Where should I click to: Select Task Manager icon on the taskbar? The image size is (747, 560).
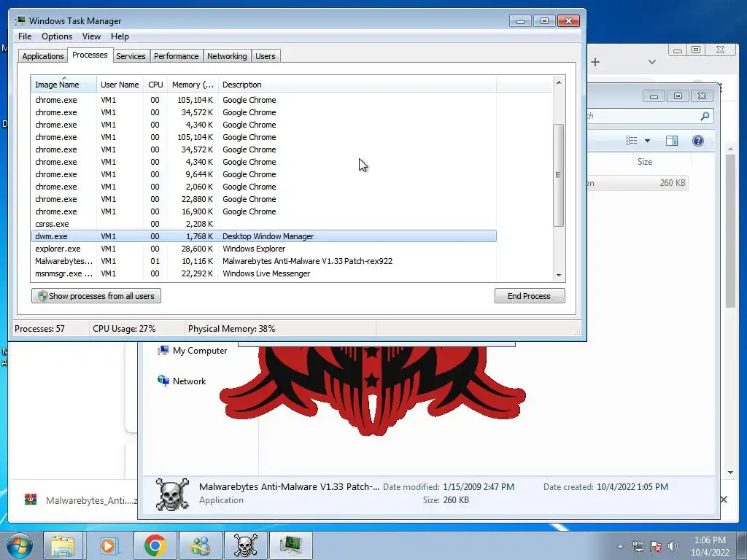coord(290,545)
